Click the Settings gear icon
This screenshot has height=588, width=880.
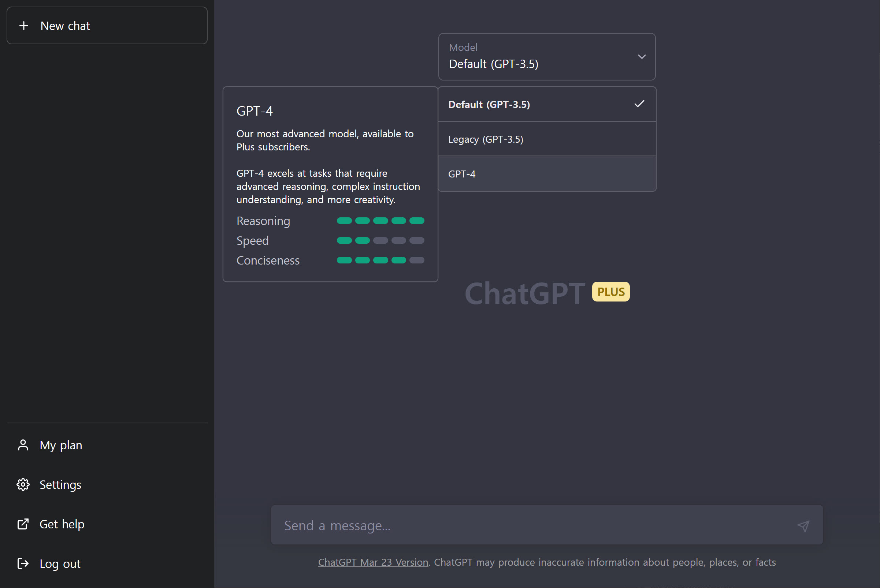click(23, 484)
